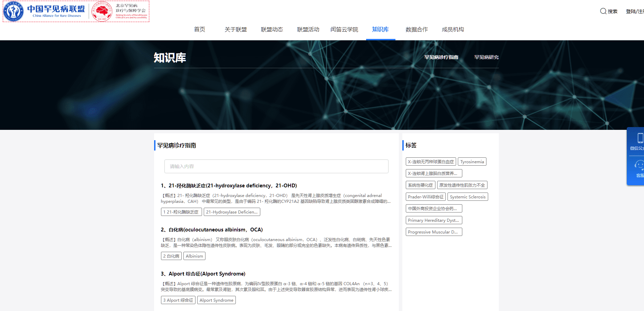Open the 关于联盟 menu item

pyautogui.click(x=236, y=30)
